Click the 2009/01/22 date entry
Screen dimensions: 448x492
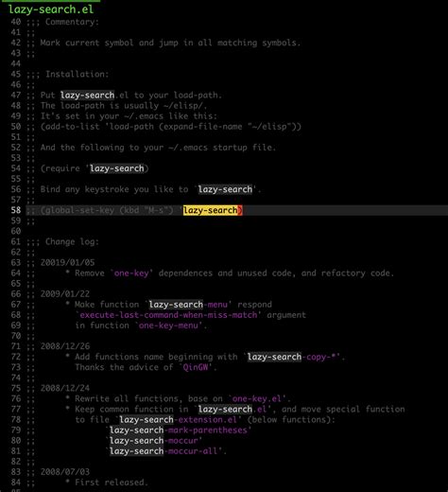click(x=65, y=294)
